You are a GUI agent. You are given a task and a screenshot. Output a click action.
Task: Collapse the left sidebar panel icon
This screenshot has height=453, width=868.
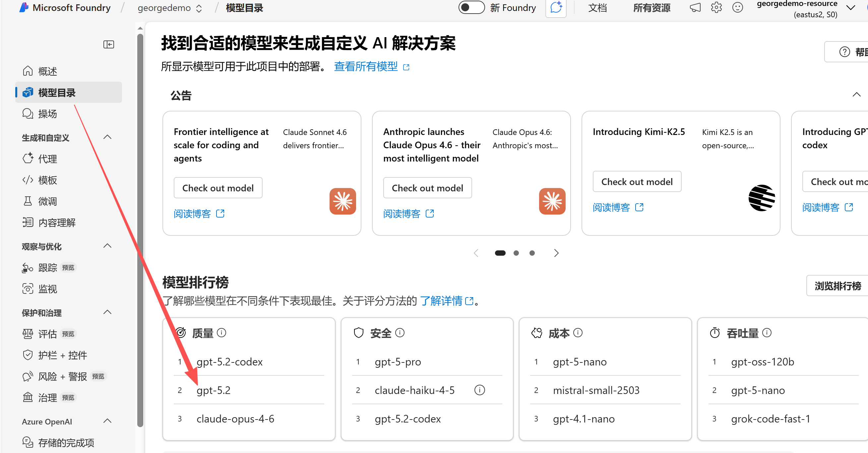click(108, 44)
